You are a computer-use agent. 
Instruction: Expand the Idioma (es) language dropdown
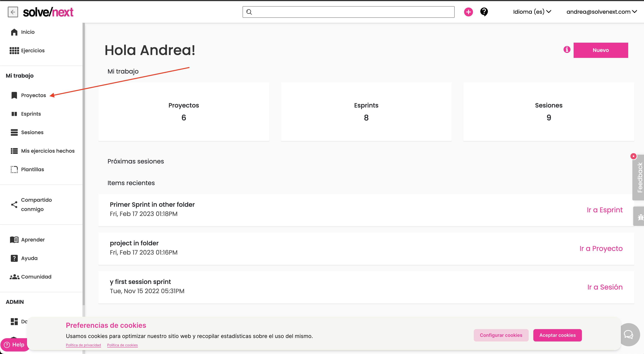click(532, 12)
